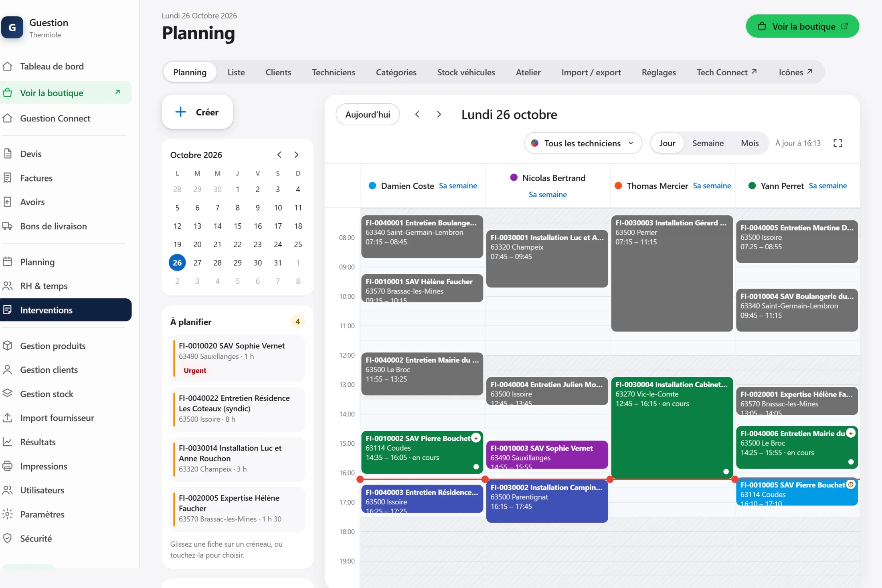Click the Aujourd'hui button
This screenshot has width=882, height=588.
tap(368, 115)
